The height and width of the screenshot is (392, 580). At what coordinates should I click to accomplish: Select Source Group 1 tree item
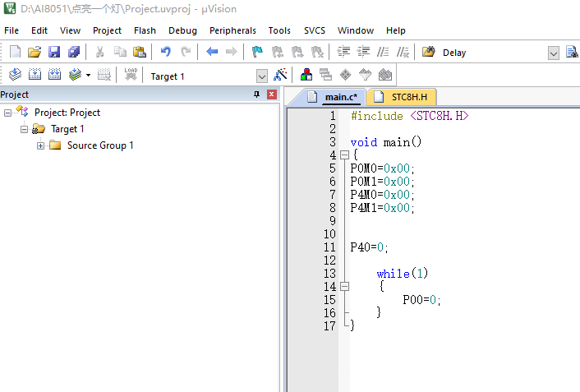pos(100,145)
